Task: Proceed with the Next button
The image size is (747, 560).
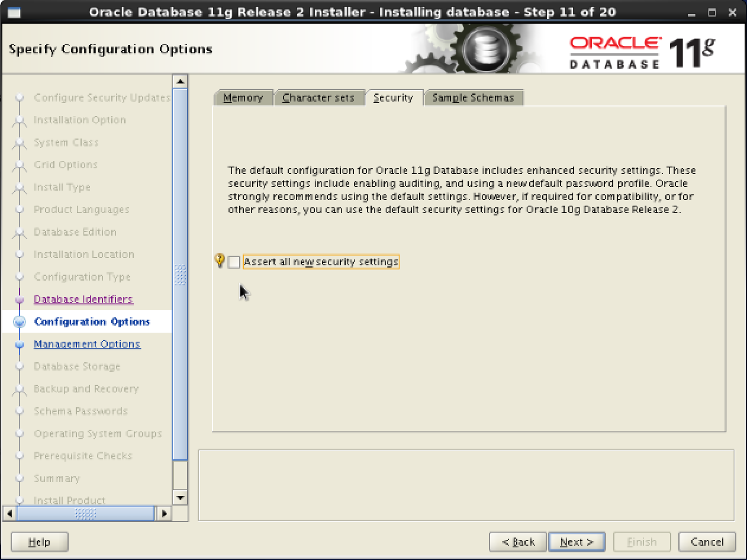Action: tap(577, 542)
